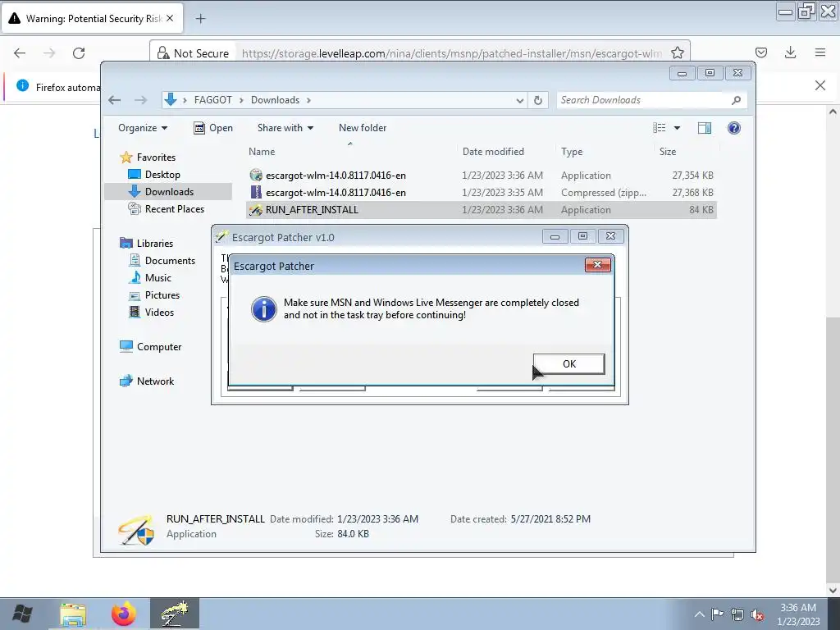Click Escargot Patcher taskbar icon
840x630 pixels.
[175, 614]
